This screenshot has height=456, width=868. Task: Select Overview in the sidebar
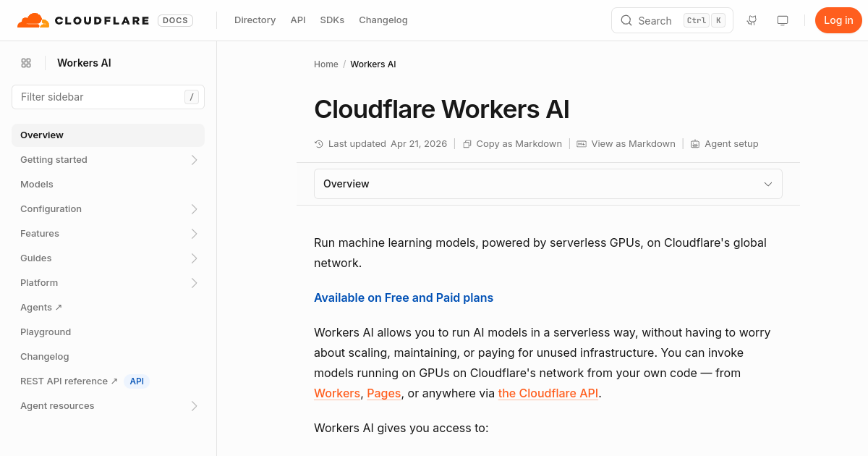tap(109, 135)
